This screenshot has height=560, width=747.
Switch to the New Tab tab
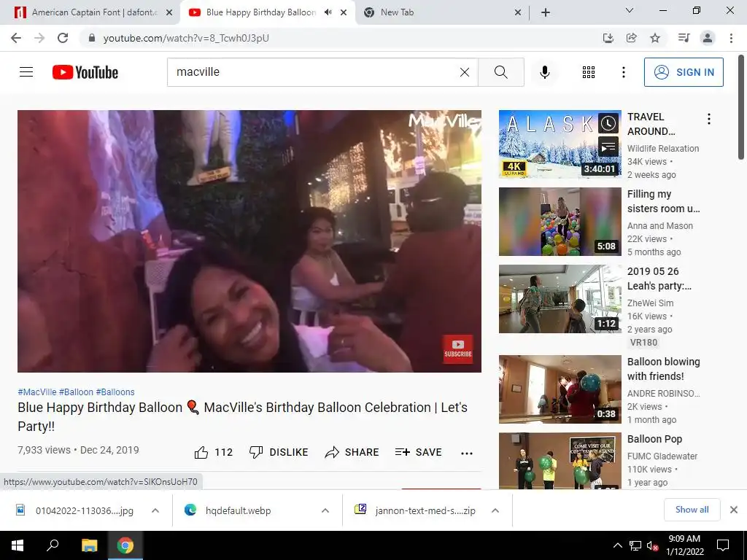pos(398,12)
